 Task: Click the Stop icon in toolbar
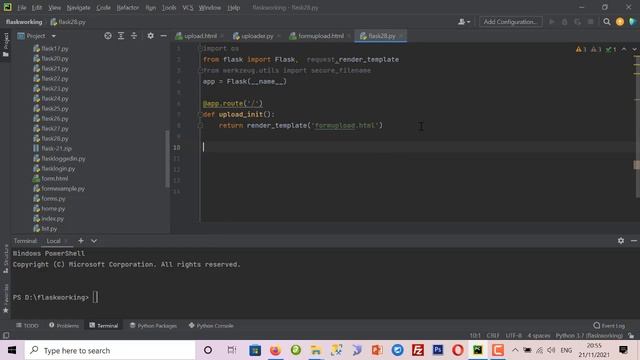(x=590, y=22)
